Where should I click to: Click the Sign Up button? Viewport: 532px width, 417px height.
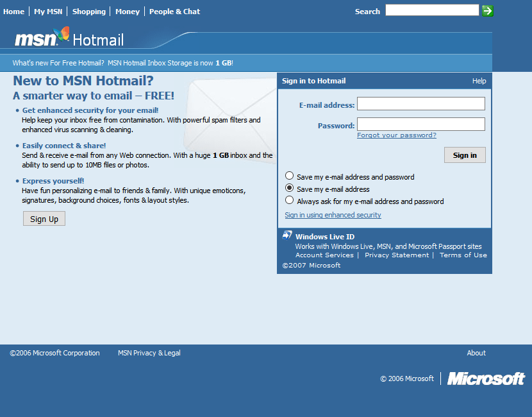44,219
